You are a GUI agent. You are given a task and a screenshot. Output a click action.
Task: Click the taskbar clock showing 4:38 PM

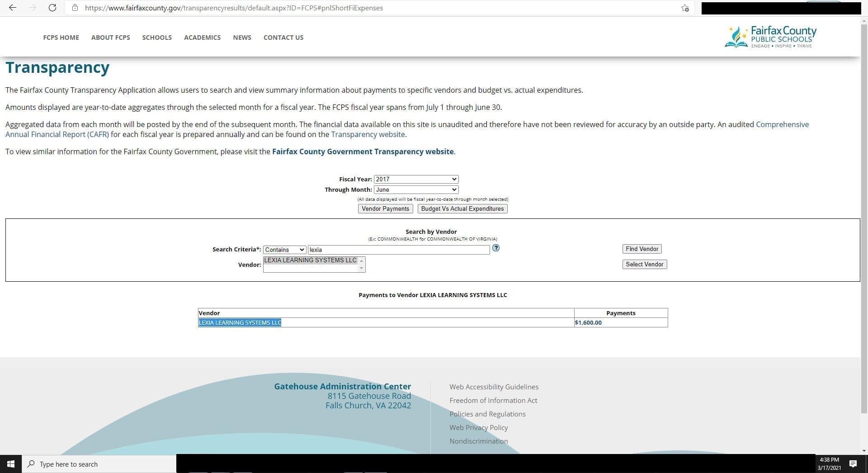[x=829, y=464]
